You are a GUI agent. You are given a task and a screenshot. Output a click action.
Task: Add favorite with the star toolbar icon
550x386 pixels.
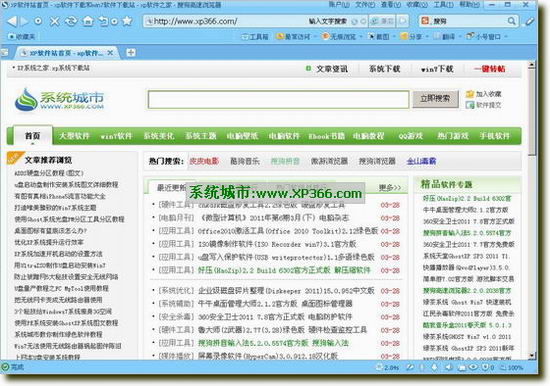pyautogui.click(x=127, y=21)
